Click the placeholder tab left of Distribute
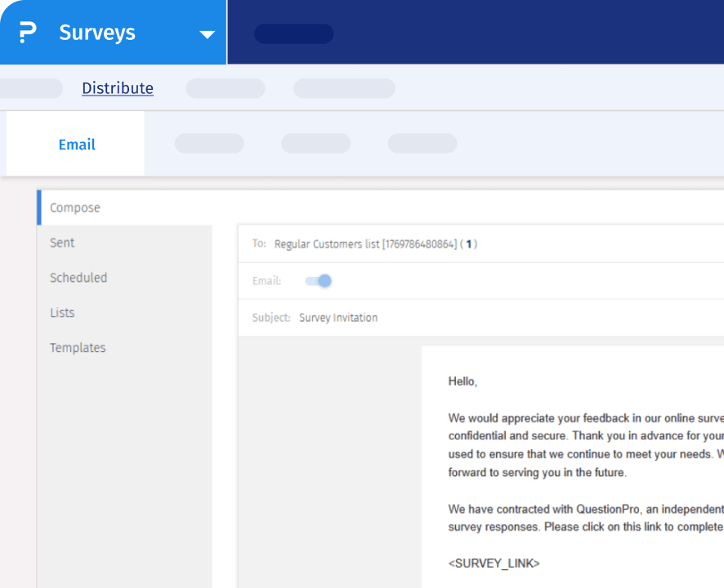Image resolution: width=724 pixels, height=588 pixels. click(x=31, y=88)
